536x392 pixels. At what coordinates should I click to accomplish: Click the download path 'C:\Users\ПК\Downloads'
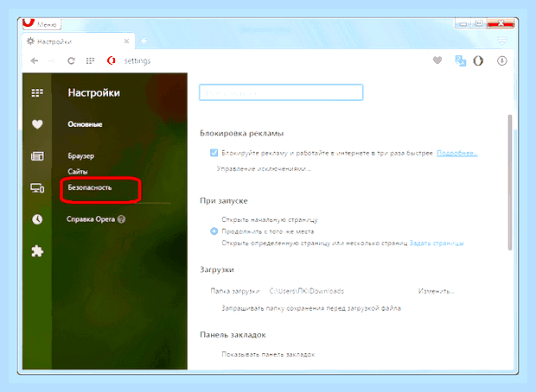tap(307, 291)
